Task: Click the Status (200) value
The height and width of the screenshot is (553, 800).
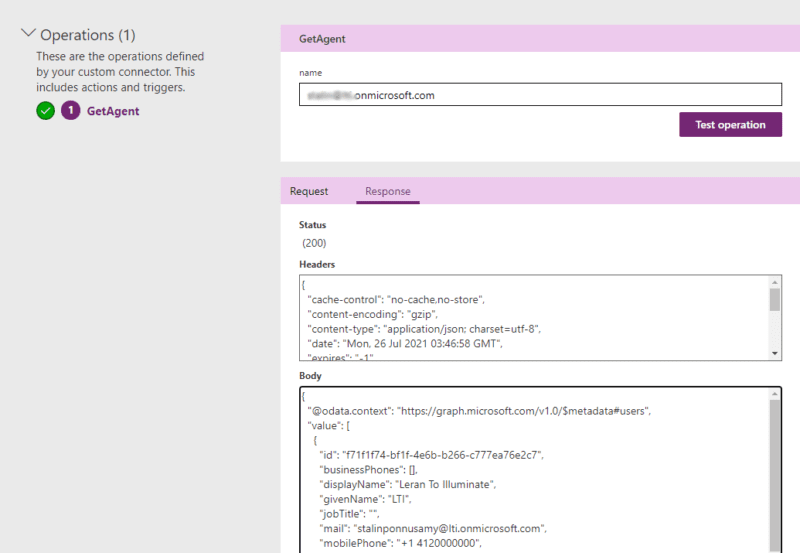Action: pos(315,243)
